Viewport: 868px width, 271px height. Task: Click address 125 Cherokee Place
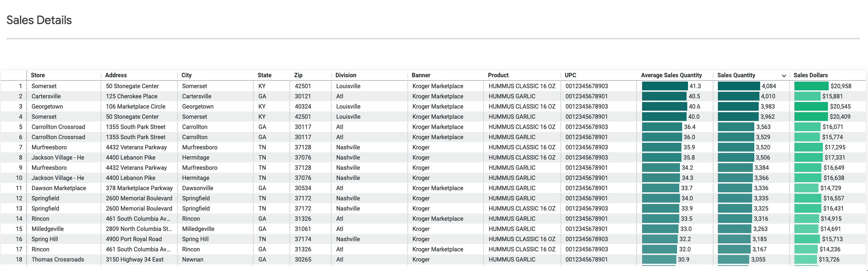pos(132,96)
